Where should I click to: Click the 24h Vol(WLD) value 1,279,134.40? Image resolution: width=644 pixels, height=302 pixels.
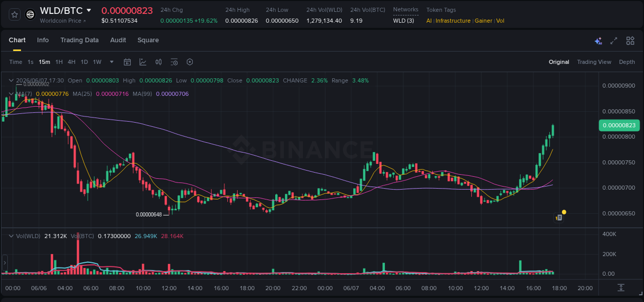324,21
